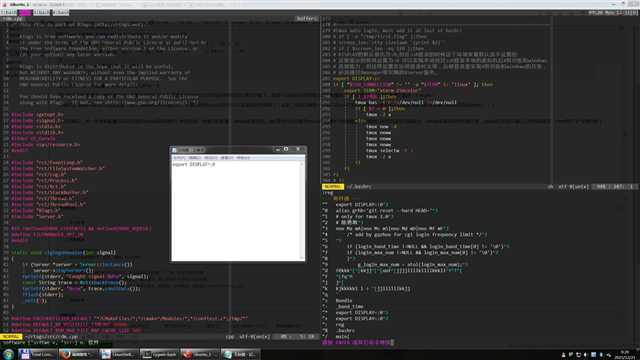Click the "alias grhh" line in the lower-right pane
640x360 pixels.
pos(387,211)
